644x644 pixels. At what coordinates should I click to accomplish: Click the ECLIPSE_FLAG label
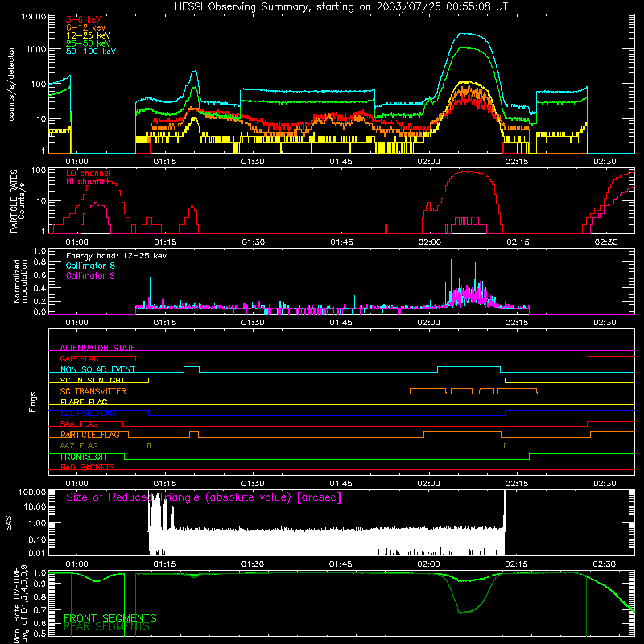point(88,413)
